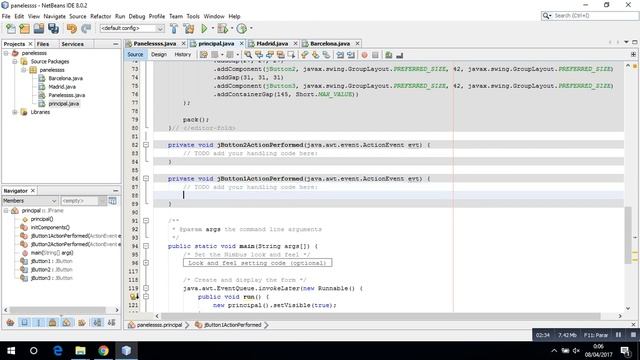640x360 pixels.
Task: Expand the Look and feel setting code fold
Action: pyautogui.click(x=146, y=263)
